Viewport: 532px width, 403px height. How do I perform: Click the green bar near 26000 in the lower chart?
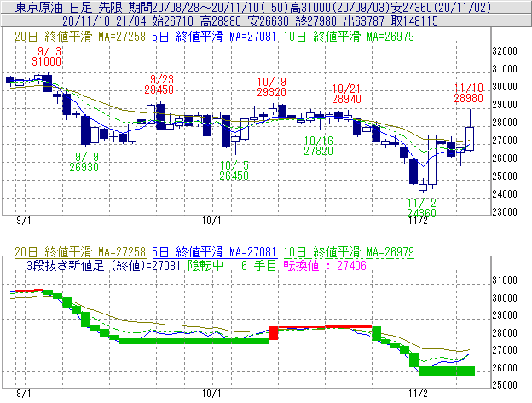point(447,371)
